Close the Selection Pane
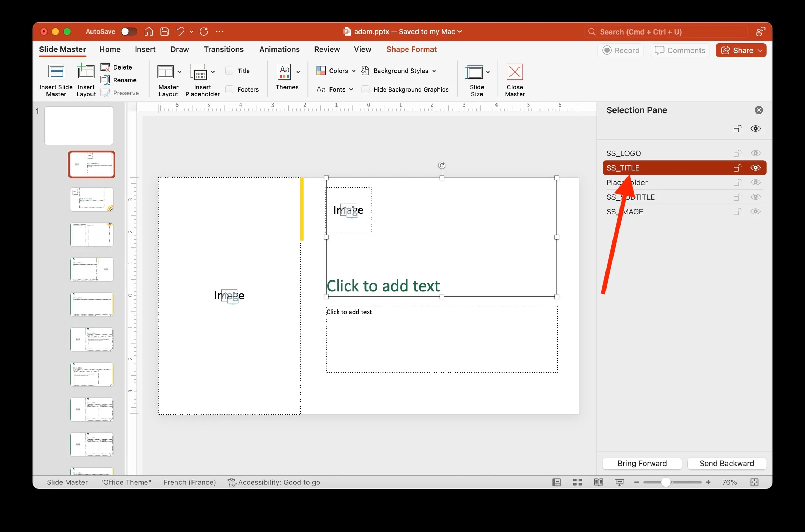805x532 pixels. (x=759, y=110)
